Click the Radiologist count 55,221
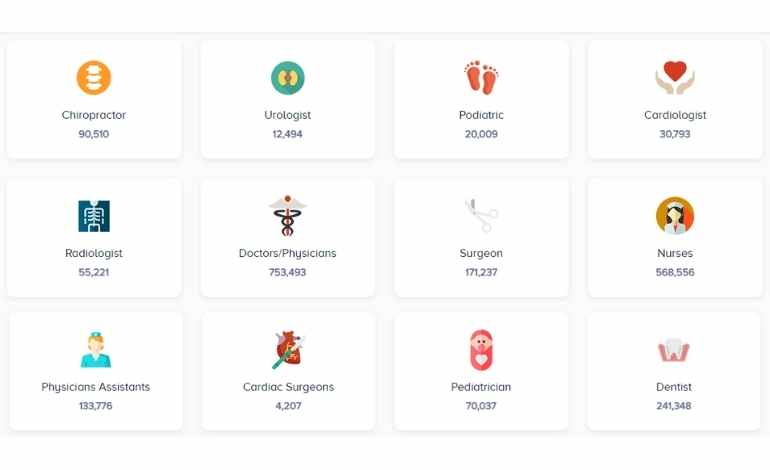This screenshot has height=470, width=770. point(94,272)
